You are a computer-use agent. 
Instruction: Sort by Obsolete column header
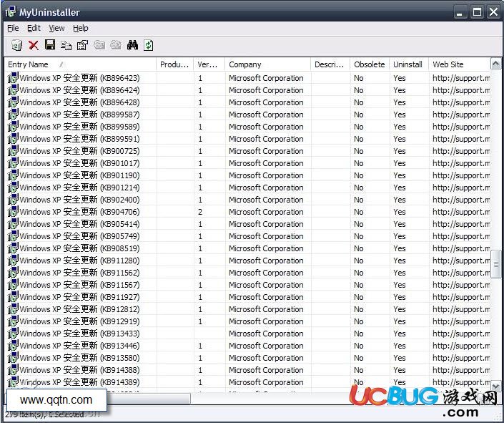click(x=370, y=64)
